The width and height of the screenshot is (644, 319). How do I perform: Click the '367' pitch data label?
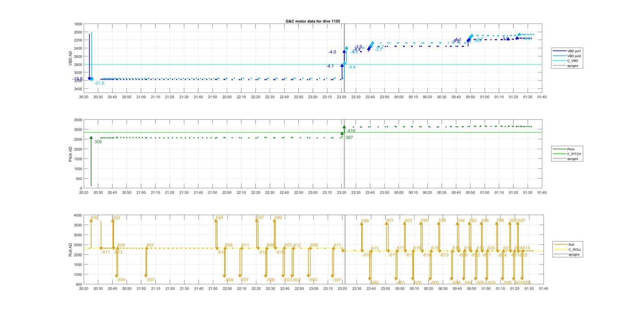(x=349, y=137)
